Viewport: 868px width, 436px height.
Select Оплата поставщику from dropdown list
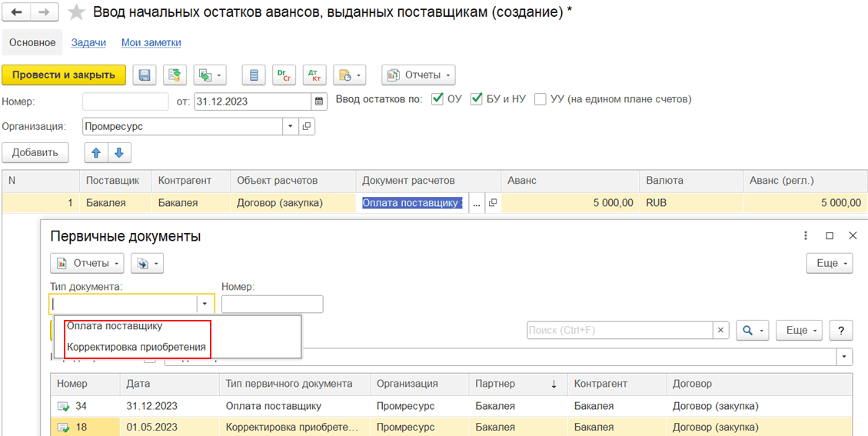[115, 326]
